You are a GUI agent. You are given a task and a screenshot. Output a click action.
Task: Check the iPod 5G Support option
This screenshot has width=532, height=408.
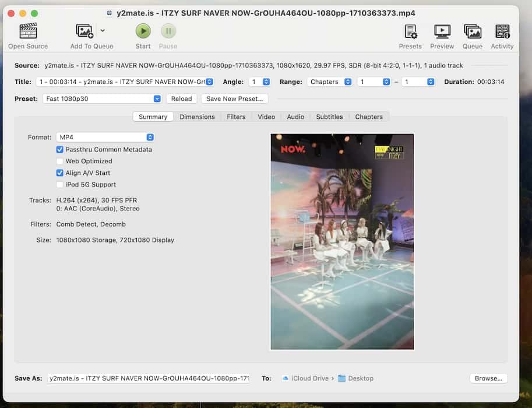pyautogui.click(x=60, y=185)
